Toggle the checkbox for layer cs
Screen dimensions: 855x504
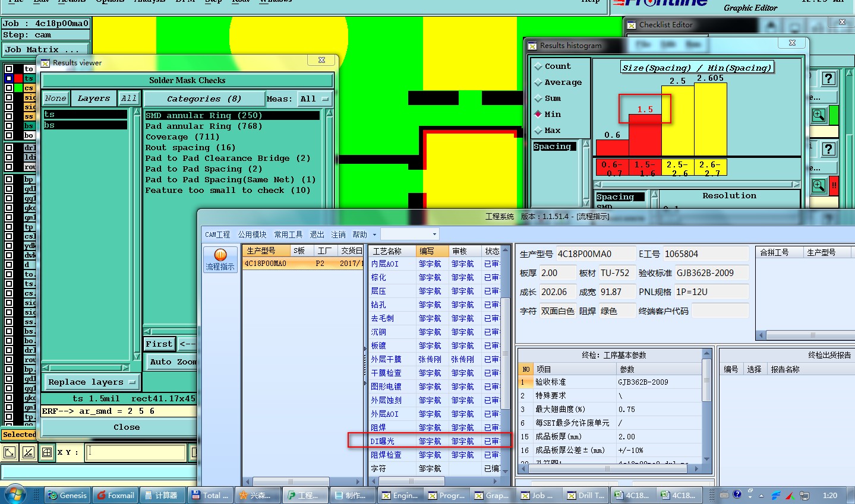9,88
